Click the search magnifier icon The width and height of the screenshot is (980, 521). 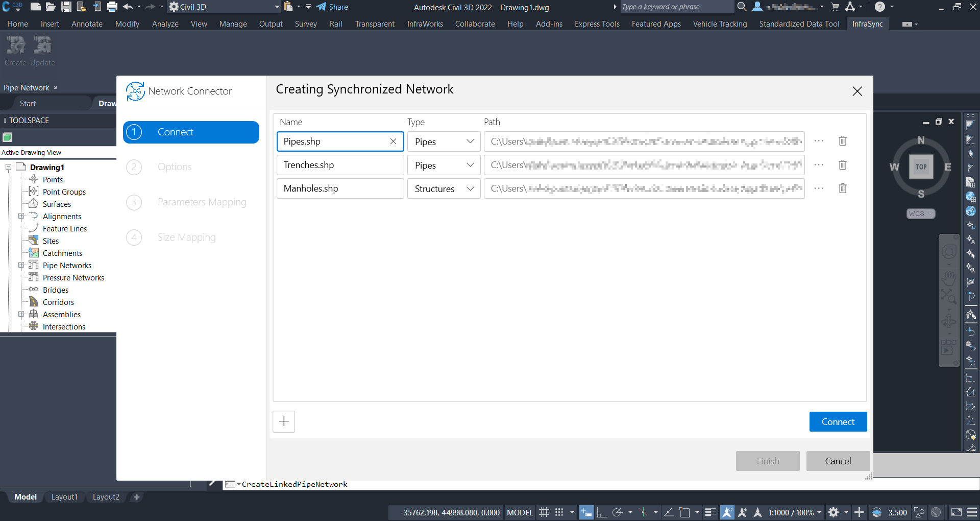point(742,7)
